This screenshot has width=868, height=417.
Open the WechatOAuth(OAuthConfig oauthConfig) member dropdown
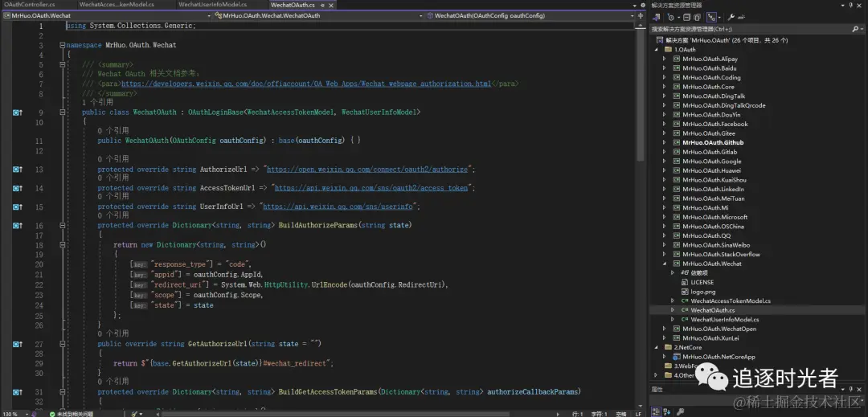pos(531,15)
